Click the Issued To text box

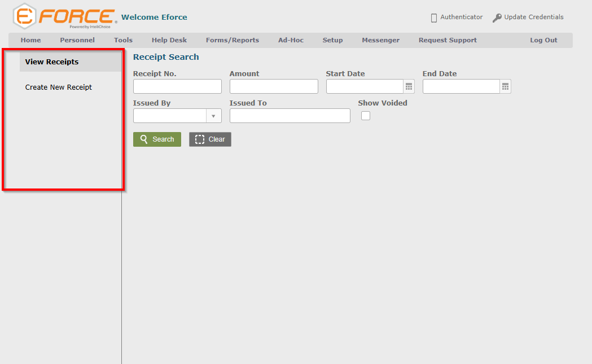[290, 116]
